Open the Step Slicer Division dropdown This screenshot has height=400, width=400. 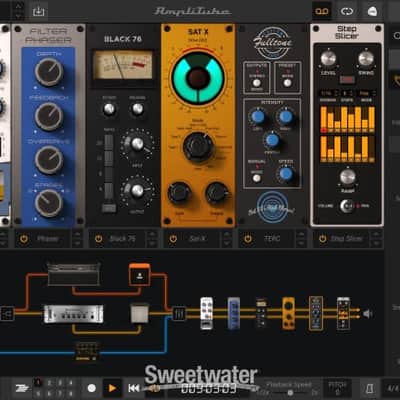[329, 93]
